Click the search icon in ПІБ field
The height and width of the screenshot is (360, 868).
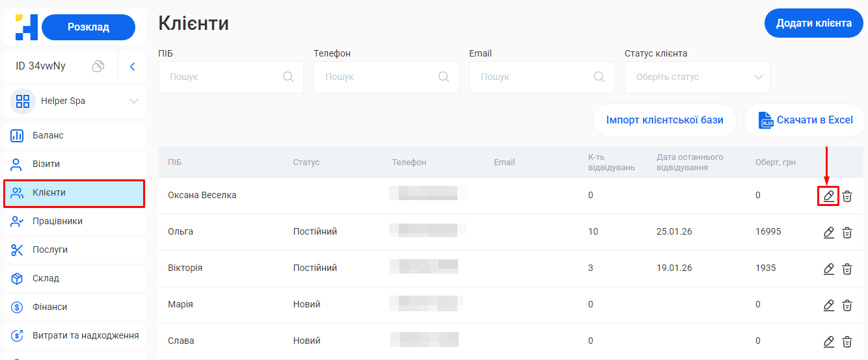288,77
